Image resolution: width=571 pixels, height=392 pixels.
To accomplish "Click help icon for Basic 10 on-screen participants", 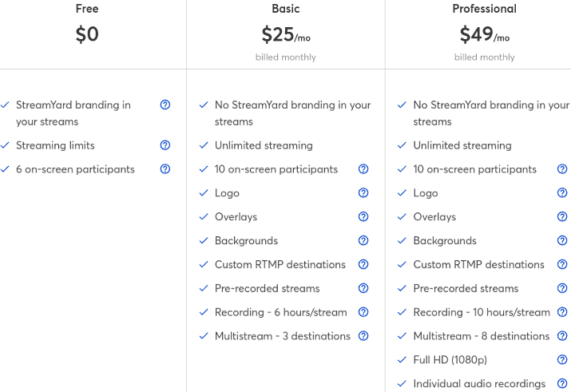I will point(363,169).
